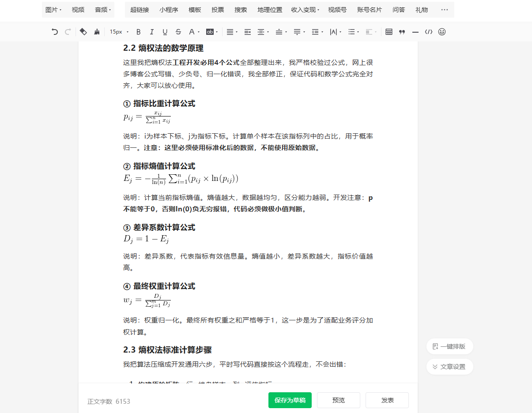This screenshot has height=413, width=532.
Task: Activate the format painter brush
Action: pyautogui.click(x=97, y=32)
